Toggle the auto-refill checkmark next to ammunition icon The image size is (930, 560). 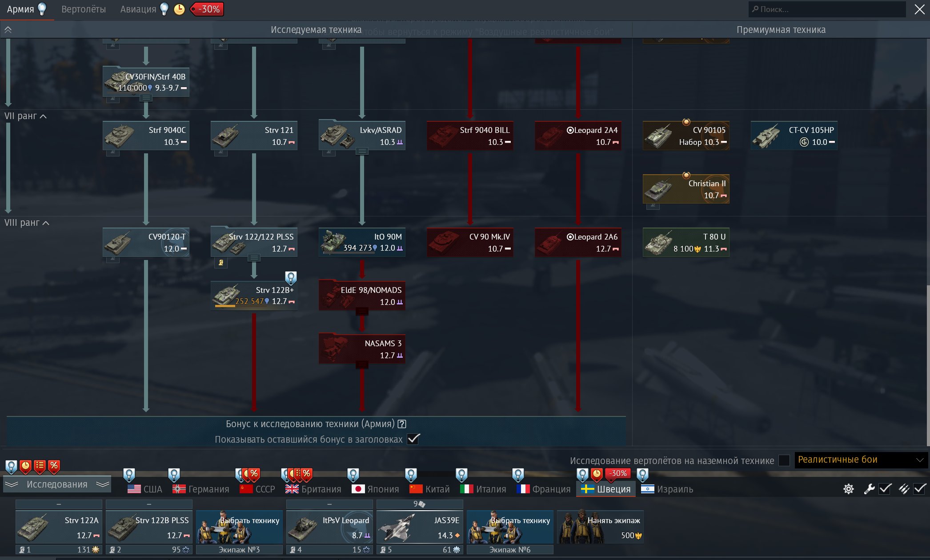919,489
